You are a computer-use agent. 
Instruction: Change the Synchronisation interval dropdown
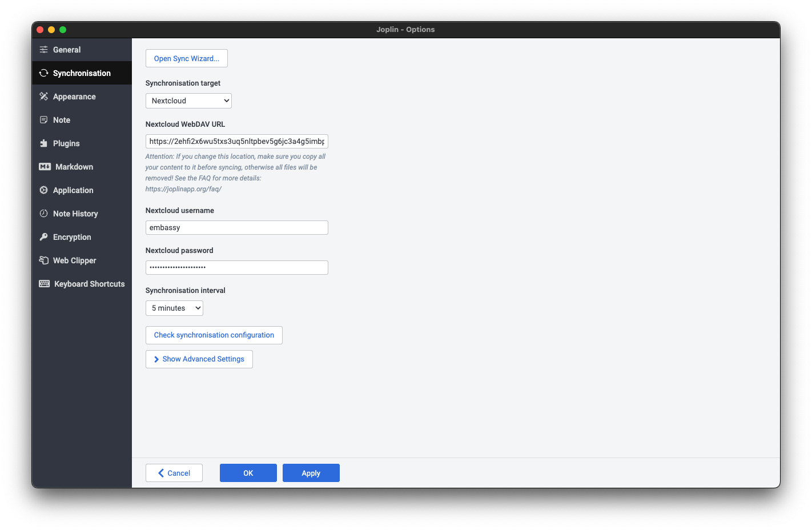[x=174, y=308]
